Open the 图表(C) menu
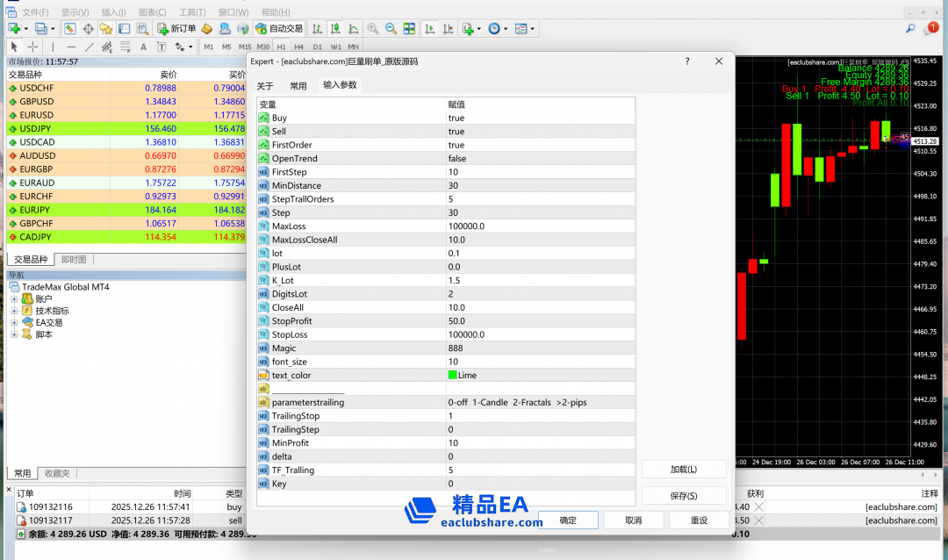948x560 pixels. coord(152,12)
